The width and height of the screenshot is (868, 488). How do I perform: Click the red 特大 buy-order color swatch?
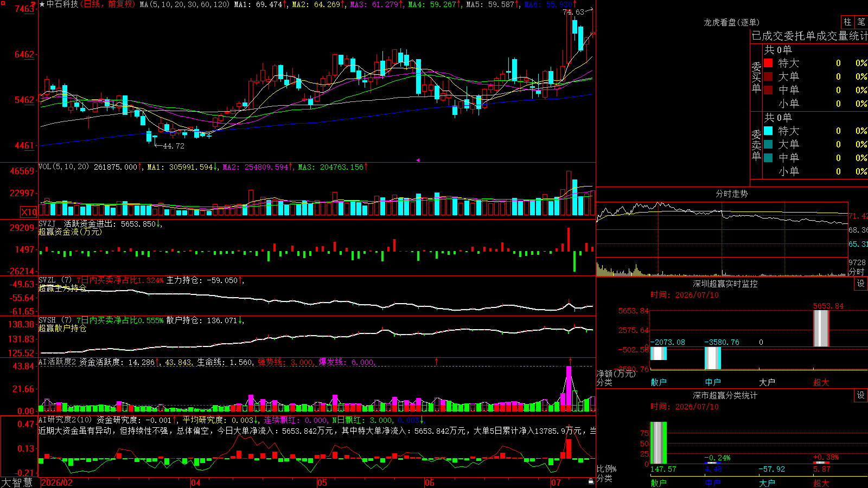point(768,63)
